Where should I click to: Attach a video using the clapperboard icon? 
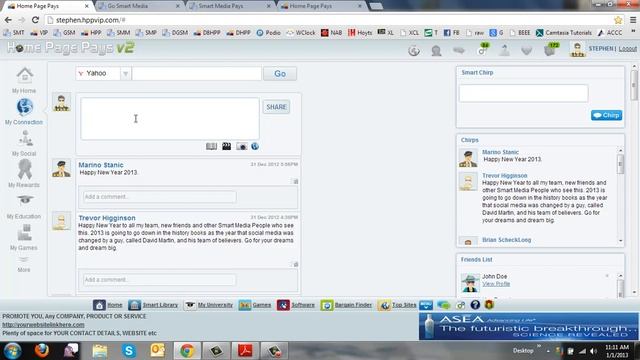(x=227, y=146)
